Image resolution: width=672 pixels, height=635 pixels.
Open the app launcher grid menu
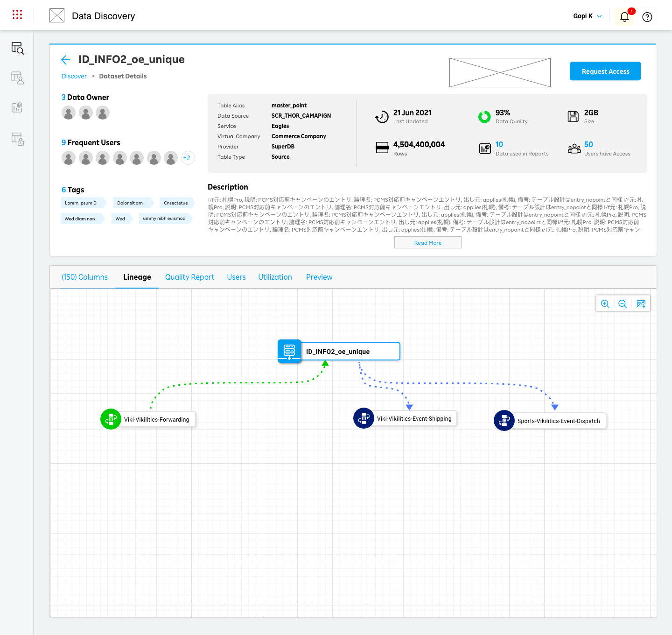17,15
